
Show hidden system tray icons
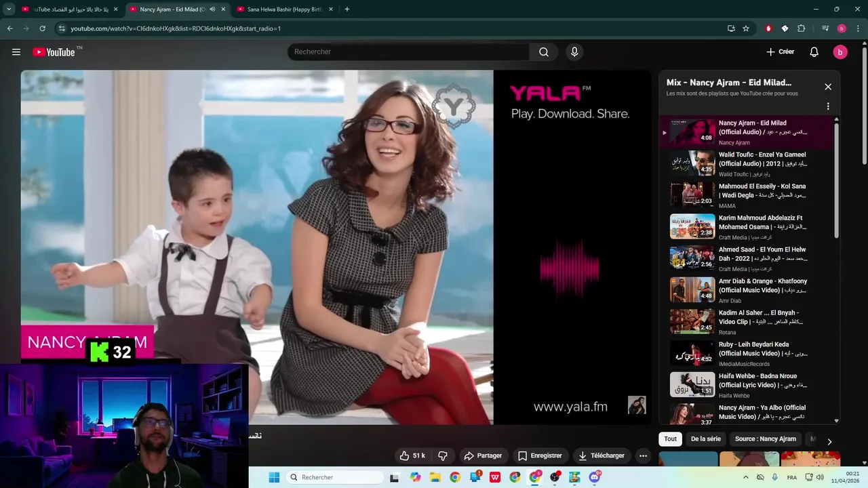746,477
